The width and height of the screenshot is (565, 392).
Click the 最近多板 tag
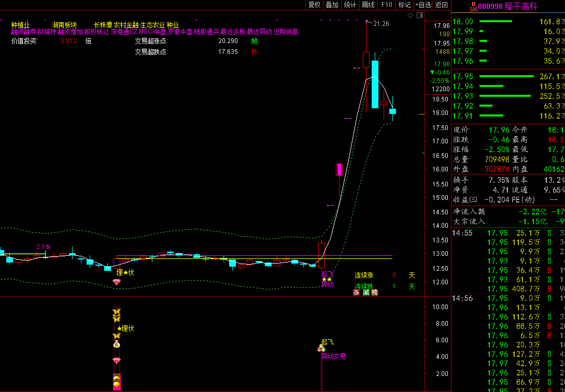pyautogui.click(x=233, y=32)
